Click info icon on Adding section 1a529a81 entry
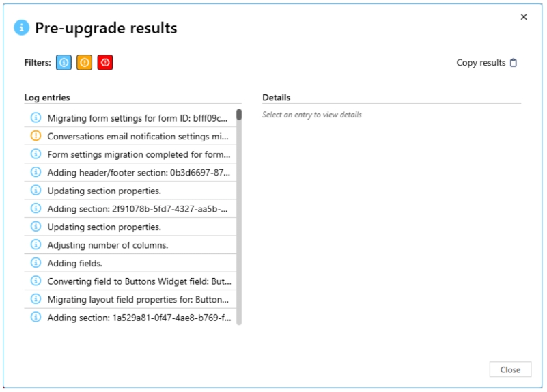The image size is (547, 392). pyautogui.click(x=36, y=317)
